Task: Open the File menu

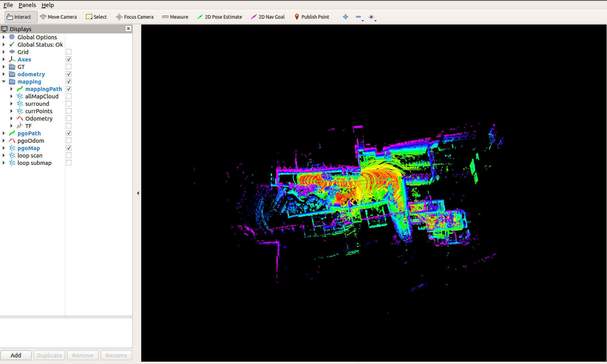Action: pyautogui.click(x=8, y=5)
